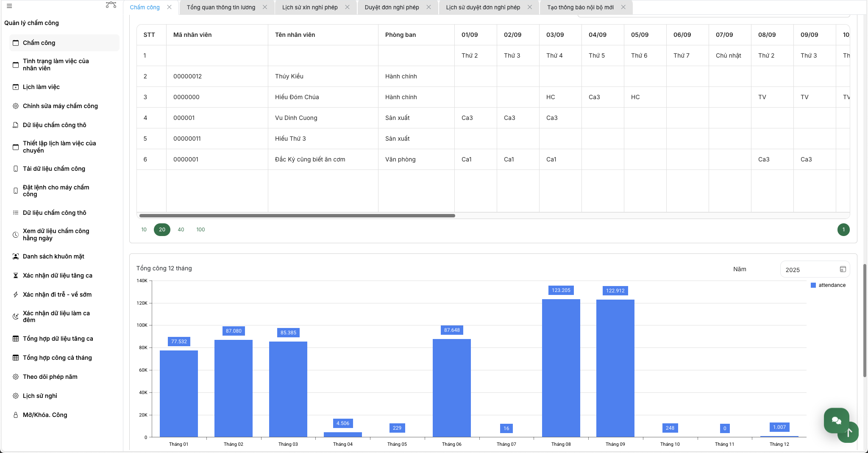This screenshot has width=868, height=453.
Task: Set page size to 40 rows
Action: (181, 230)
